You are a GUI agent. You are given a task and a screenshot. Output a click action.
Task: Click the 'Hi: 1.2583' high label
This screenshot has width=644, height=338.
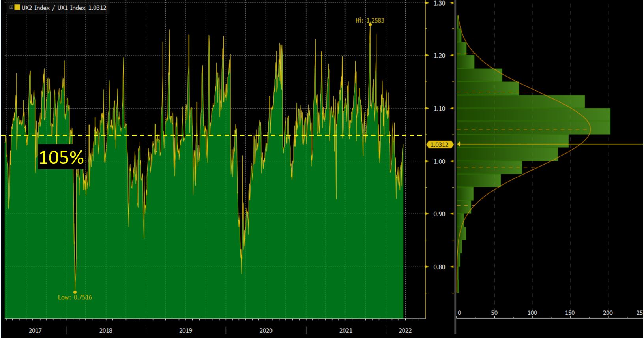coord(370,20)
